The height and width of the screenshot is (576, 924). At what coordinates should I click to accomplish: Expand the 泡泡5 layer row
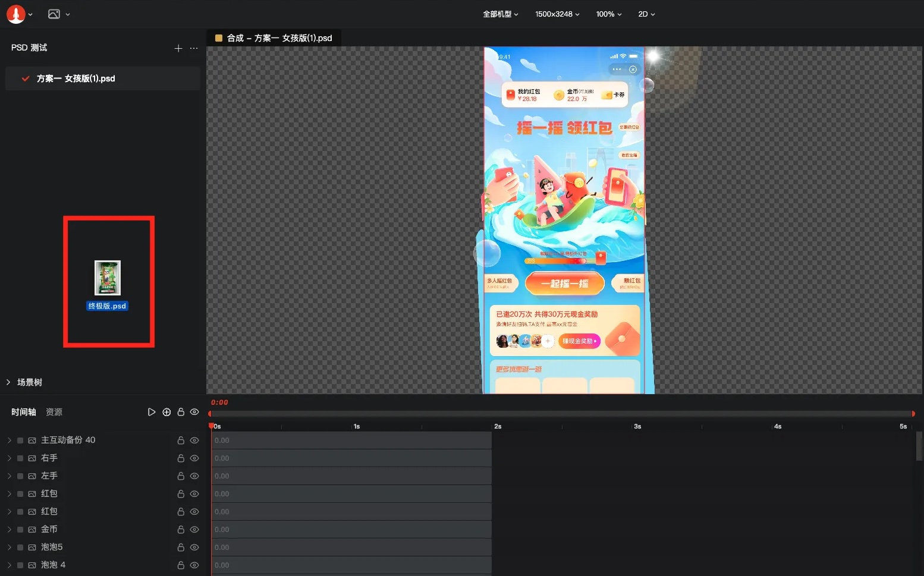tap(9, 547)
